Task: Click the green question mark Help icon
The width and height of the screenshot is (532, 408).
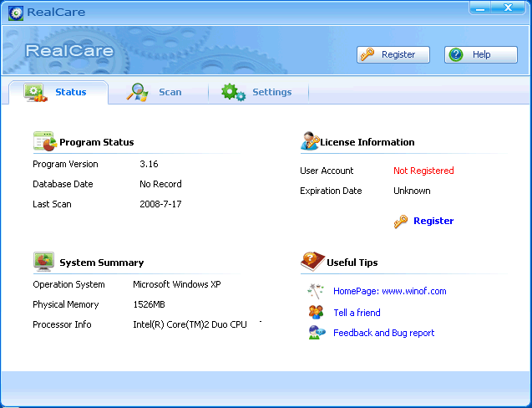Action: [456, 54]
